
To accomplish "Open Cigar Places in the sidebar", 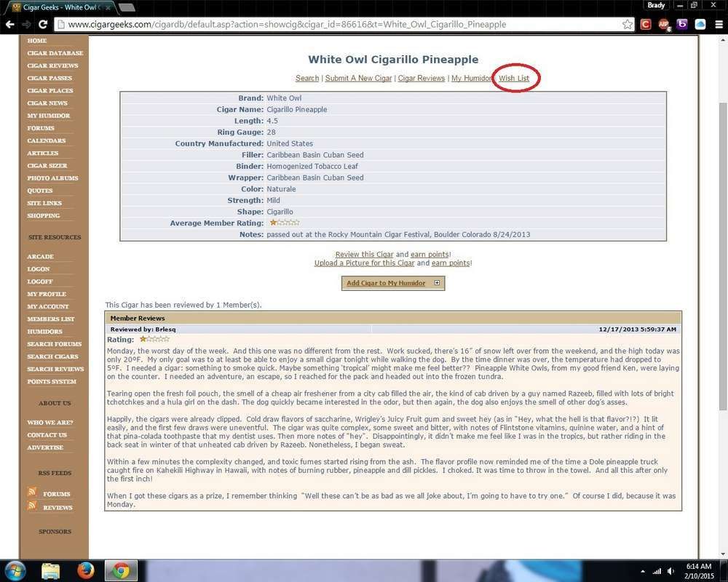I will coord(50,90).
